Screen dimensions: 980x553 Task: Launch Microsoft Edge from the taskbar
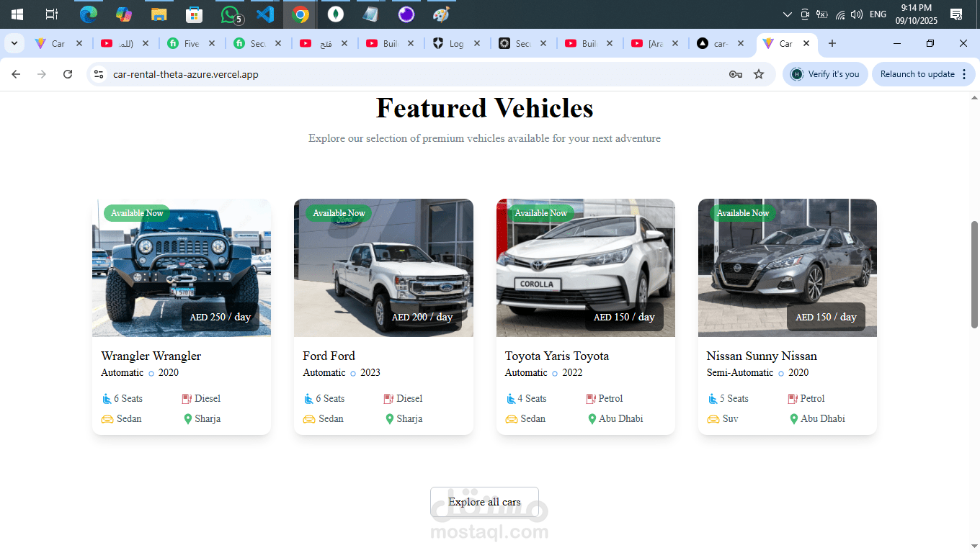click(89, 14)
